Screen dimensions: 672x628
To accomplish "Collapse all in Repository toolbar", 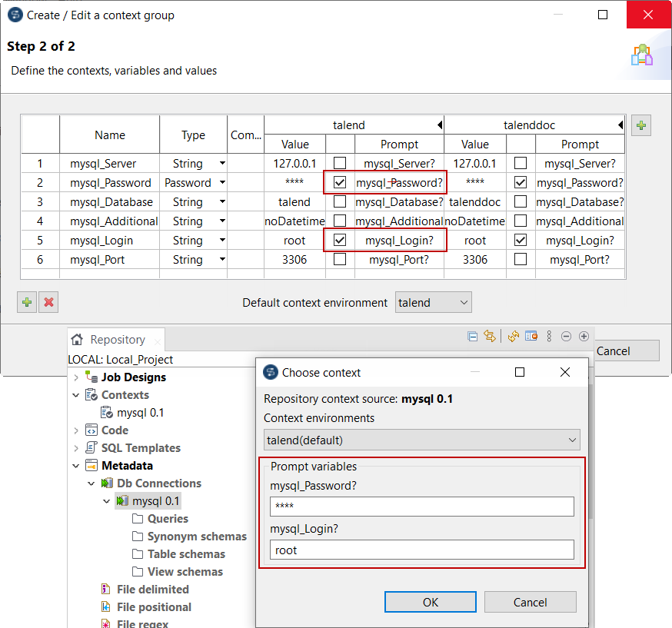I will click(x=474, y=337).
